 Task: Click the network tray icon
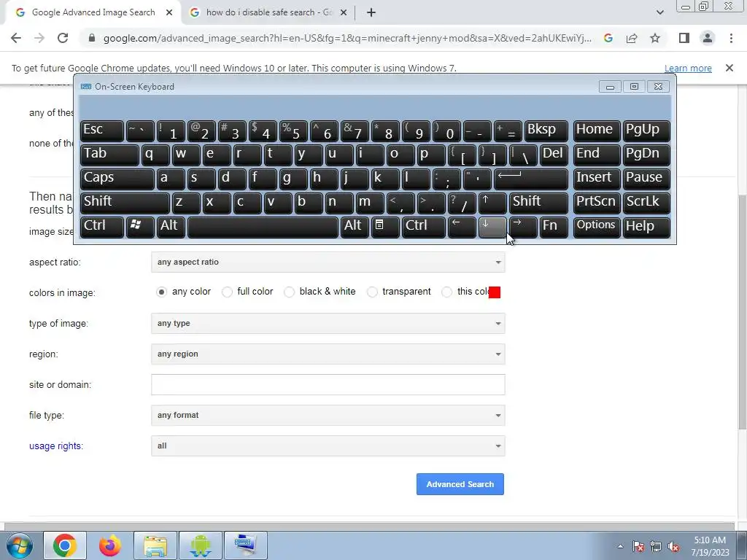[x=656, y=546]
